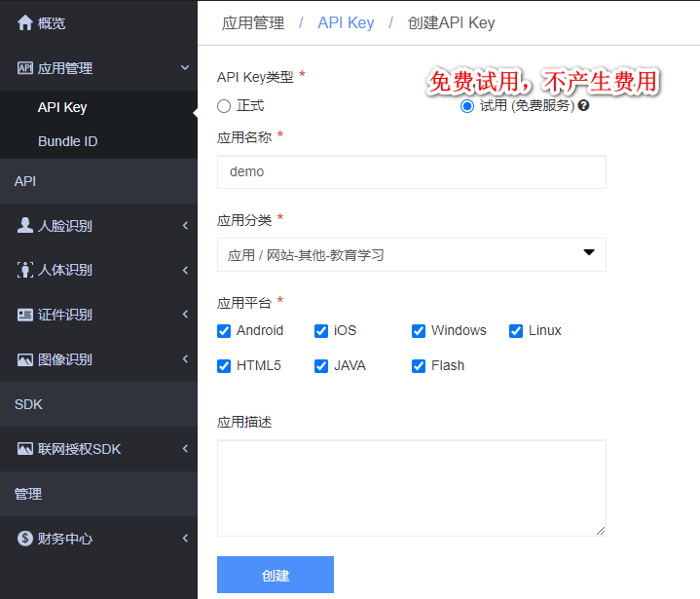
Task: Click the body outline icon for 人体识别
Action: (25, 270)
